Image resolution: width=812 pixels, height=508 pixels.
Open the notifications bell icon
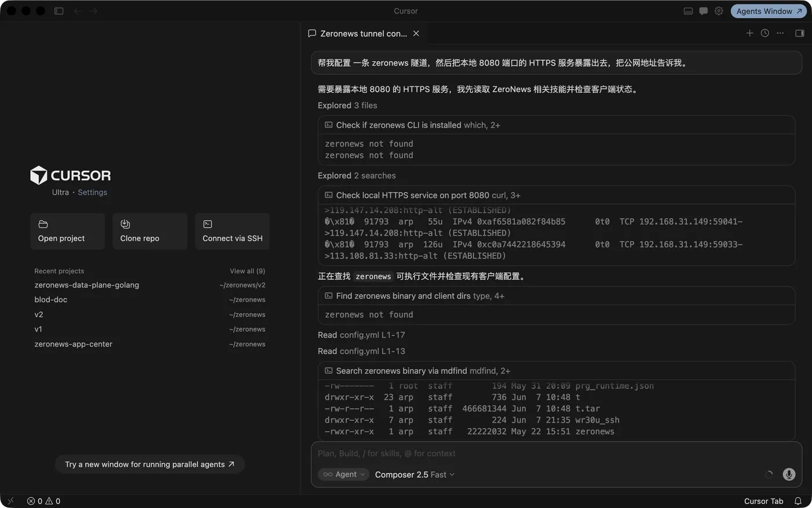click(798, 501)
